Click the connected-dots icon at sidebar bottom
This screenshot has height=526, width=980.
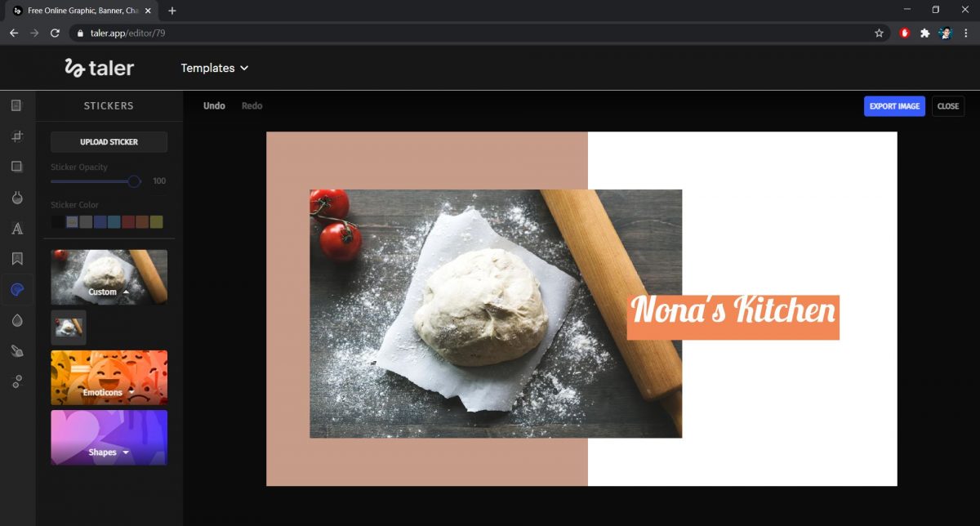[x=17, y=381]
